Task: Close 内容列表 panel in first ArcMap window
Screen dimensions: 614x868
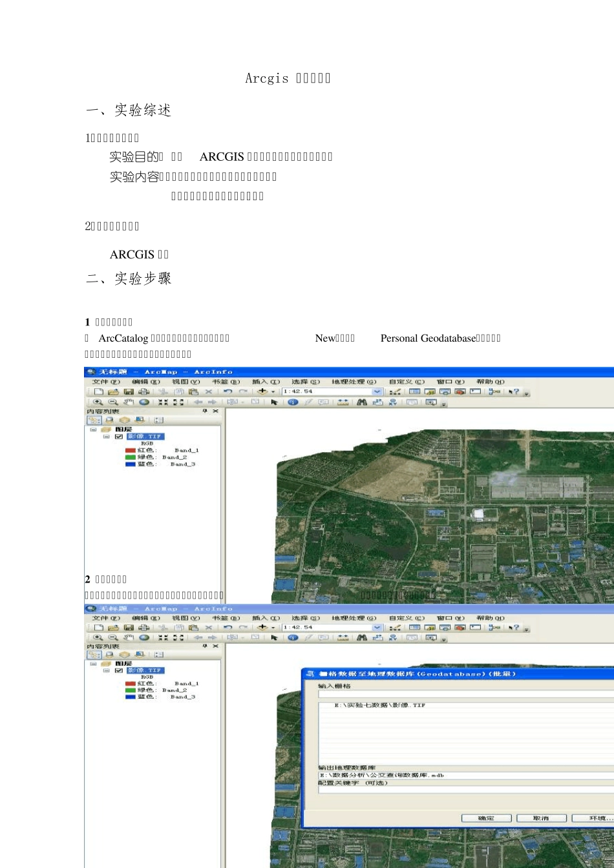Action: point(215,411)
